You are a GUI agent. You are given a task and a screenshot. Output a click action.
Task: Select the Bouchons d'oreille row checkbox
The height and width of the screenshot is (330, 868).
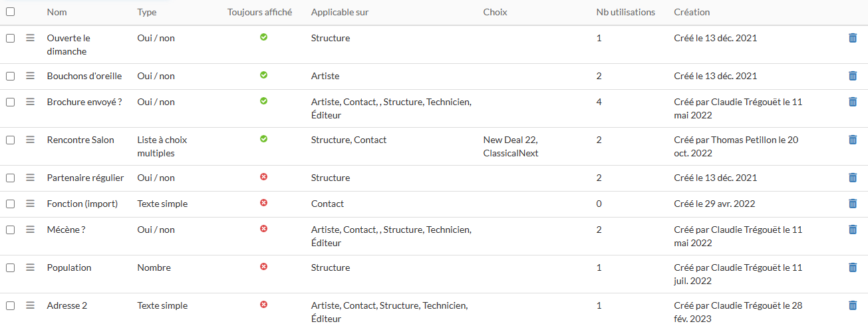tap(10, 76)
